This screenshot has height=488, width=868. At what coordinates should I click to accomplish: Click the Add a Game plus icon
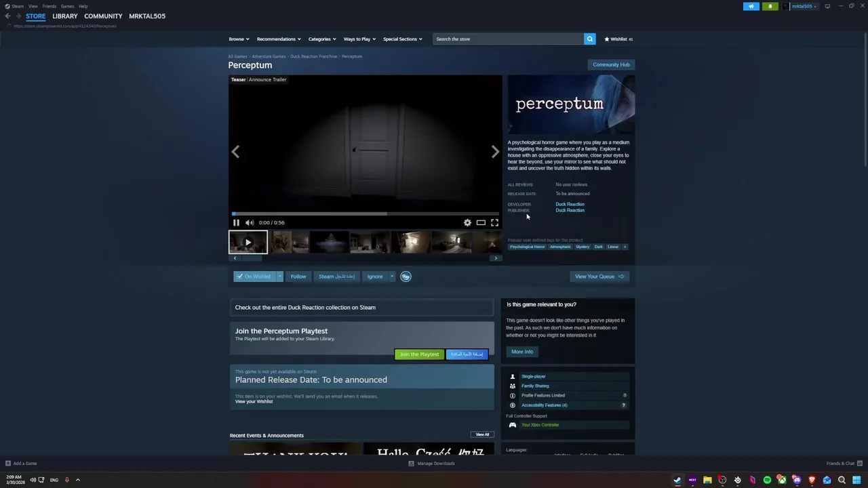tap(7, 464)
